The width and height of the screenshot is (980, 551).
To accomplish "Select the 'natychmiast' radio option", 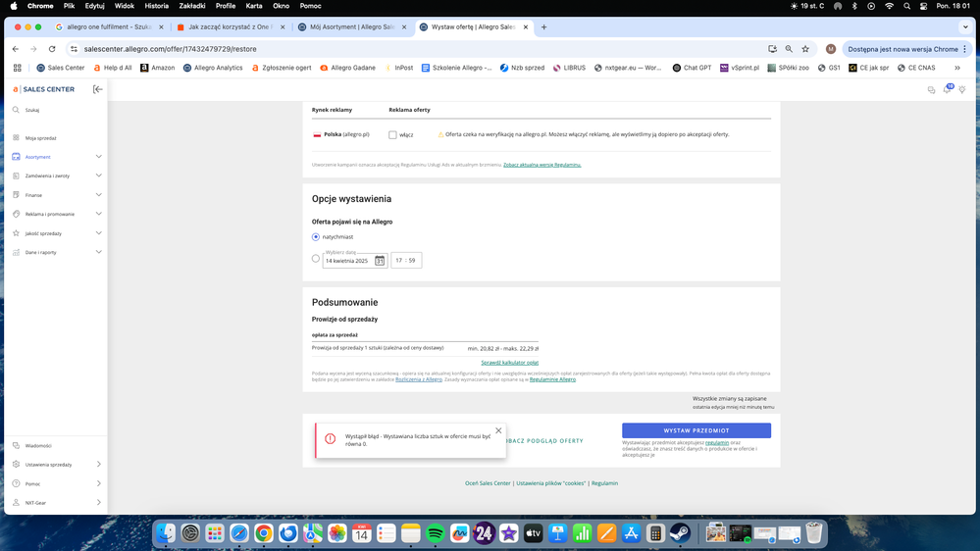I will [316, 236].
